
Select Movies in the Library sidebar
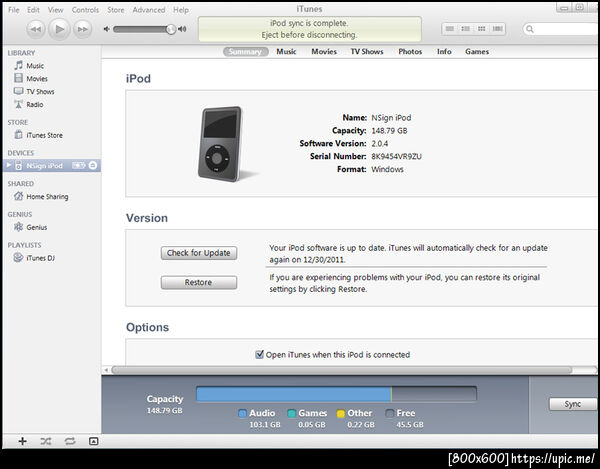37,78
